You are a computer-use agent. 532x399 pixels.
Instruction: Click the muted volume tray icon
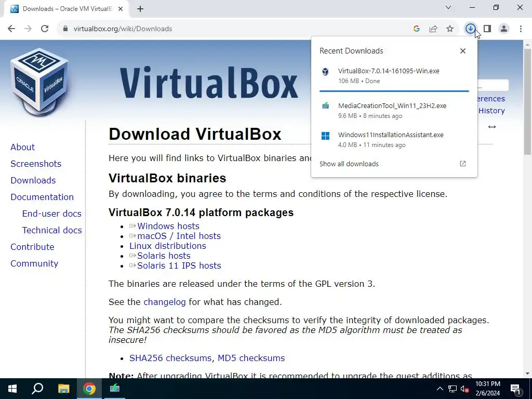465,389
